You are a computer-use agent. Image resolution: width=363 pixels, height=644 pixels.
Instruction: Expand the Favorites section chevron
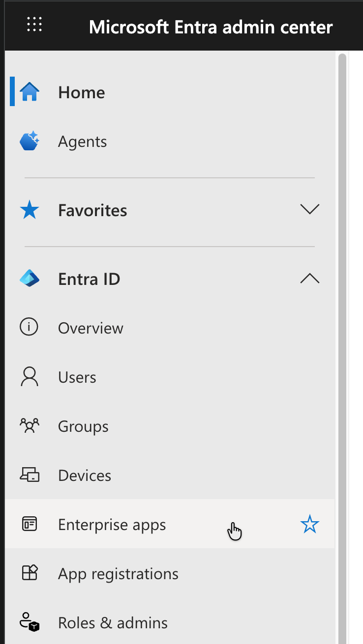309,210
